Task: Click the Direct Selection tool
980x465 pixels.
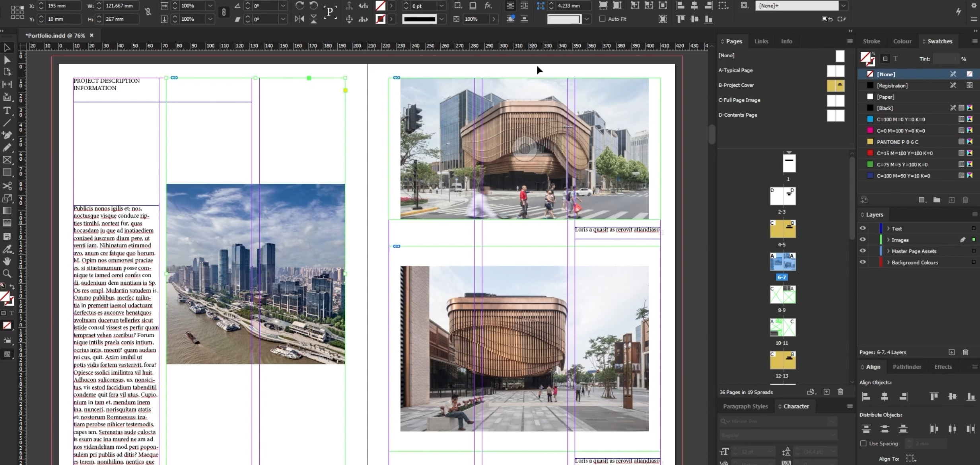Action: pos(7,60)
